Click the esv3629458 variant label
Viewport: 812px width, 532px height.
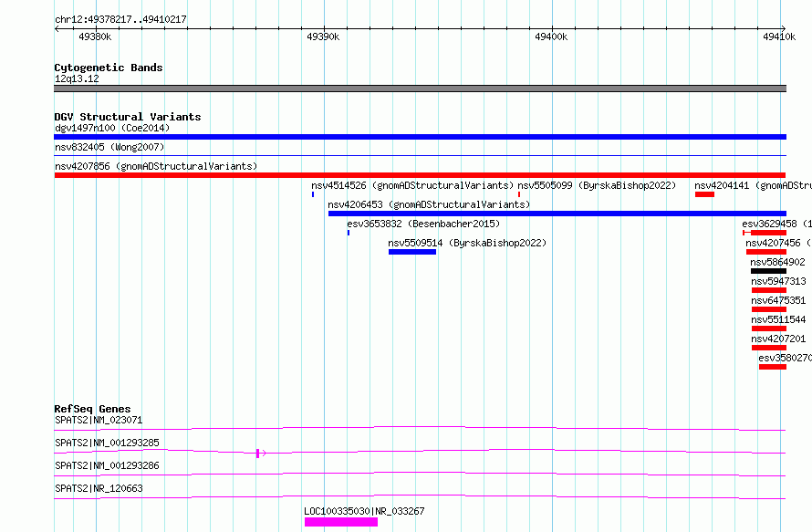click(x=776, y=224)
